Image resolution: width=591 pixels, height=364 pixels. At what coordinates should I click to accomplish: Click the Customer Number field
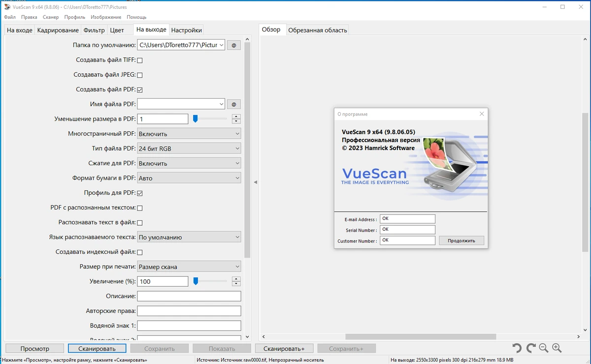[407, 241]
